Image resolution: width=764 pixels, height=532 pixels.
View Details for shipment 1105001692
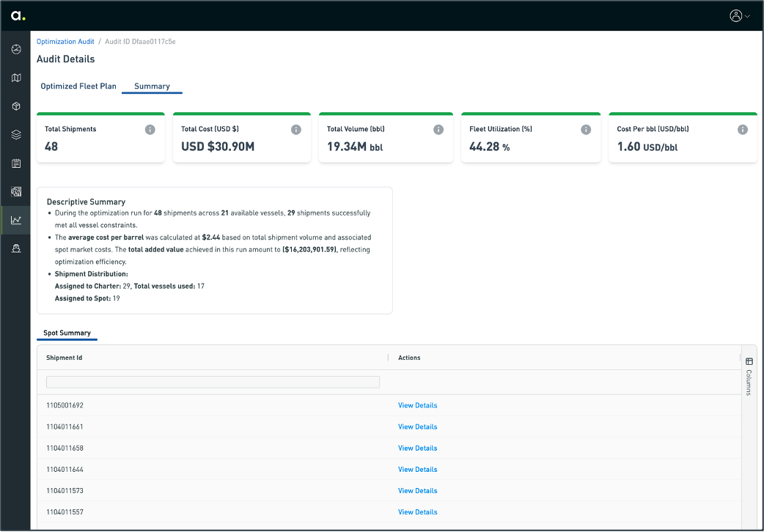[x=418, y=405]
